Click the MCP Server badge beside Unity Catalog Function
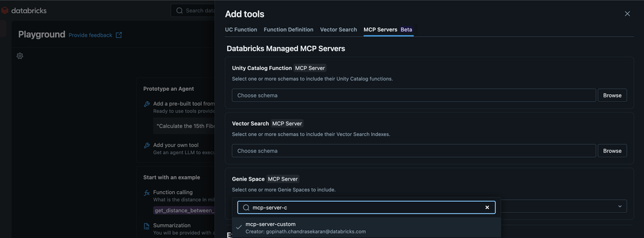Image resolution: width=644 pixels, height=238 pixels. 310,68
